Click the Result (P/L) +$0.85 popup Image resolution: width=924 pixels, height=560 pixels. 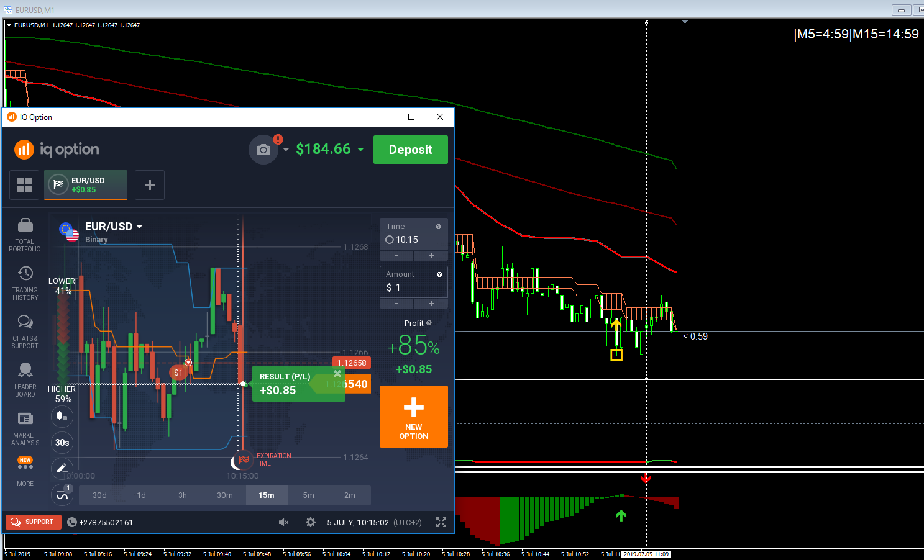tap(299, 384)
